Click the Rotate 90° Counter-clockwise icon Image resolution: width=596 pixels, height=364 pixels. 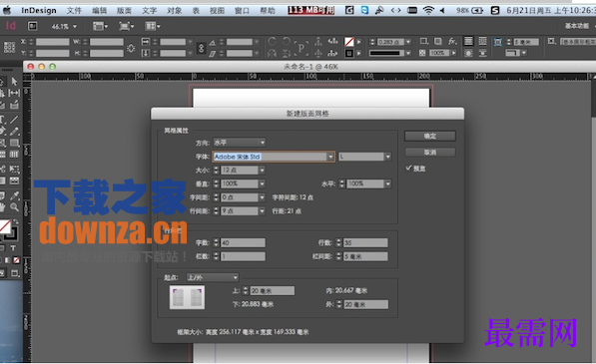click(287, 41)
